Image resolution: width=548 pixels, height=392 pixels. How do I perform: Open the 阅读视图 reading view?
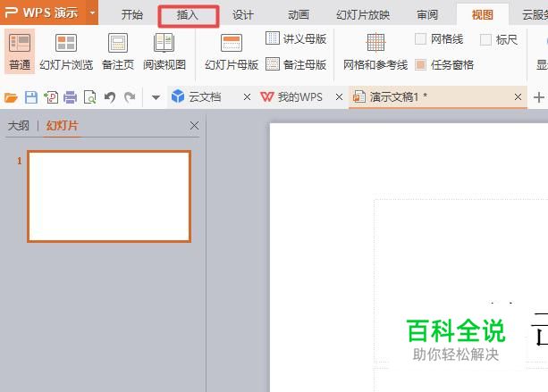pyautogui.click(x=164, y=51)
